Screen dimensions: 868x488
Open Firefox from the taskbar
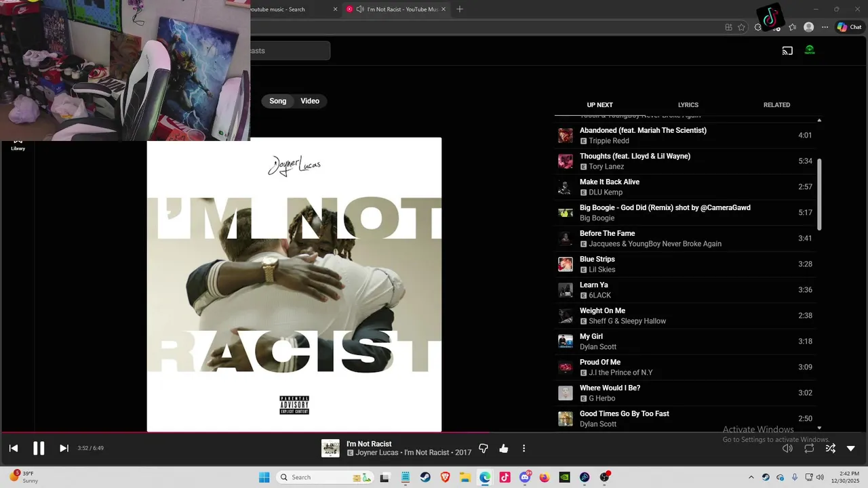pos(545,477)
